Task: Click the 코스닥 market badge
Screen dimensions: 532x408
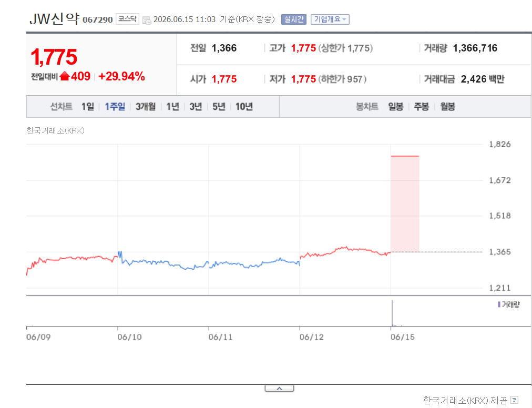Action: (127, 19)
